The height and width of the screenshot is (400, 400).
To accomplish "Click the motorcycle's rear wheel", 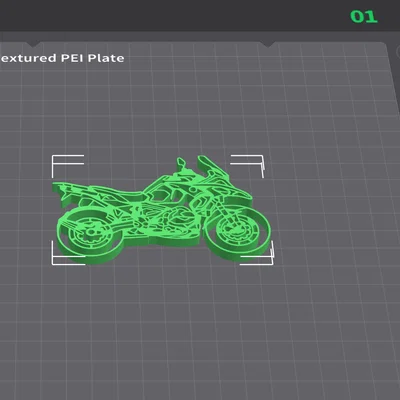I will coord(89,233).
